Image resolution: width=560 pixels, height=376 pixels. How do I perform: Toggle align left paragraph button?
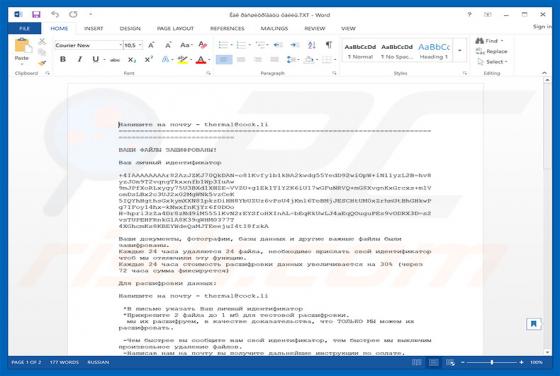pyautogui.click(x=224, y=60)
